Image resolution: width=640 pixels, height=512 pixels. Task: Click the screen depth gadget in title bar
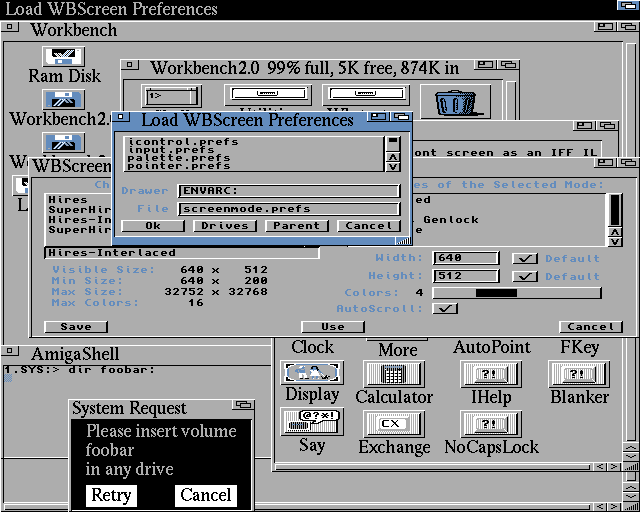coord(628,5)
